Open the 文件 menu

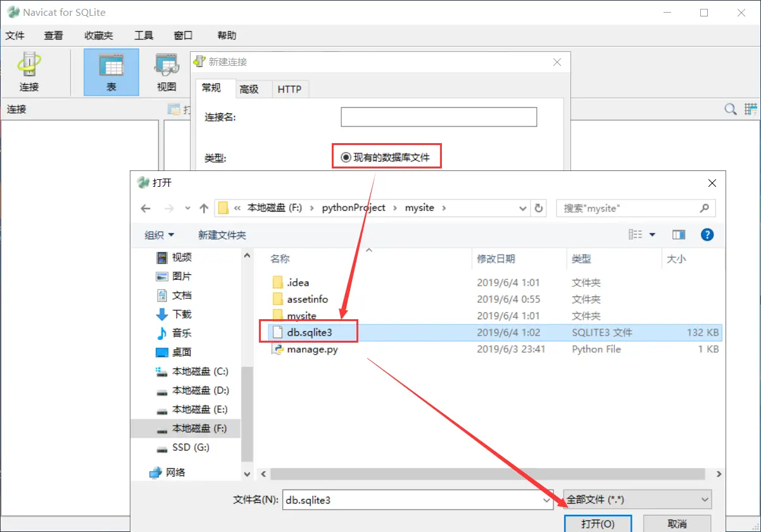(15, 35)
